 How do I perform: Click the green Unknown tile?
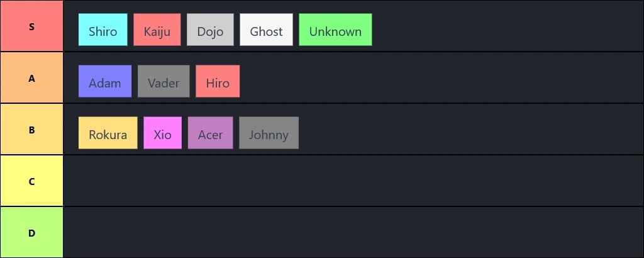pos(335,30)
